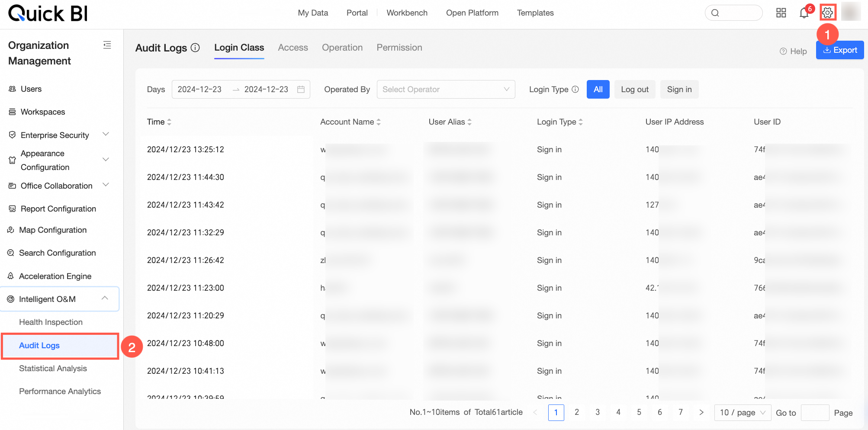The height and width of the screenshot is (430, 868).
Task: Open Workbench in the top menu
Action: 407,13
